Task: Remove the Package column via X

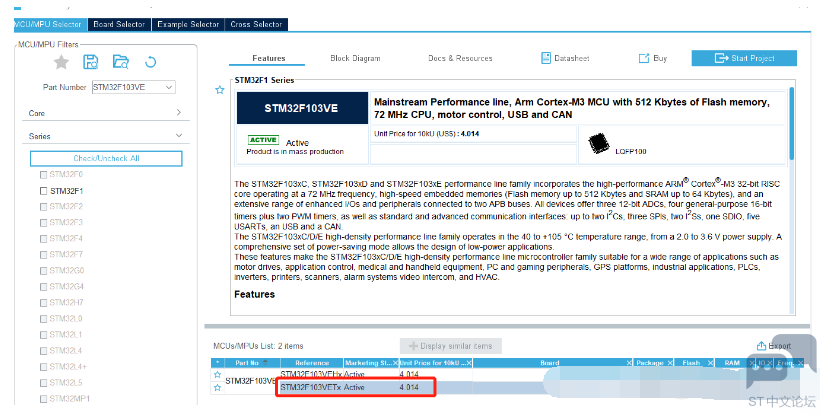Action: tap(670, 363)
